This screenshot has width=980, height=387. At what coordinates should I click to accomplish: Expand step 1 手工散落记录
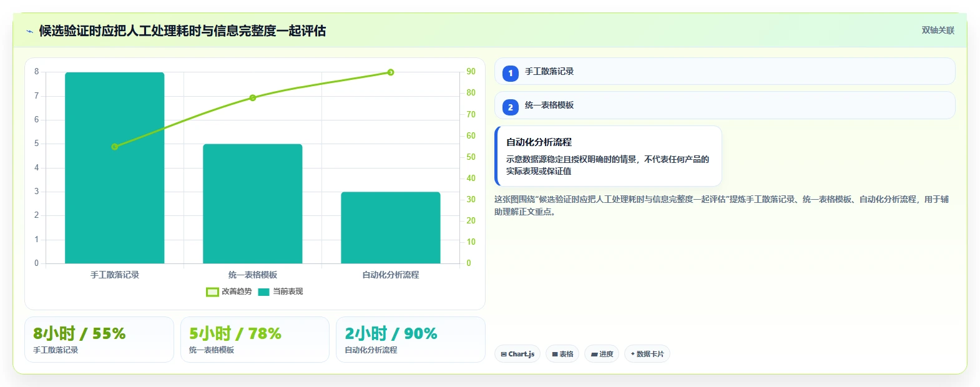pos(725,71)
